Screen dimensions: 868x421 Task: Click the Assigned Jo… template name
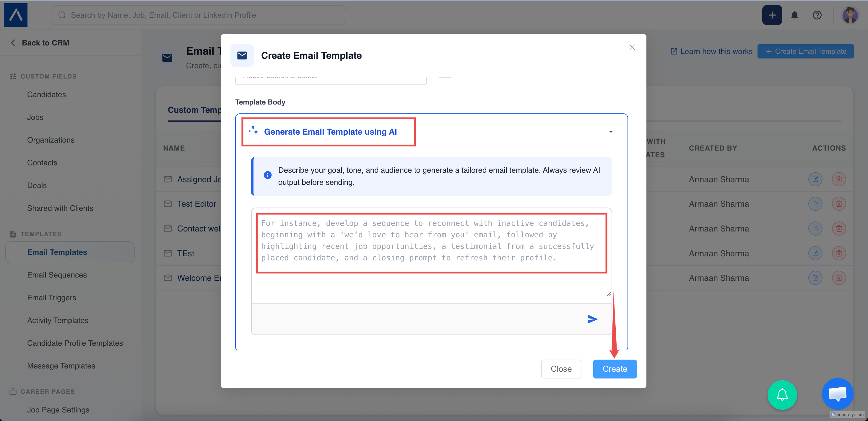199,179
